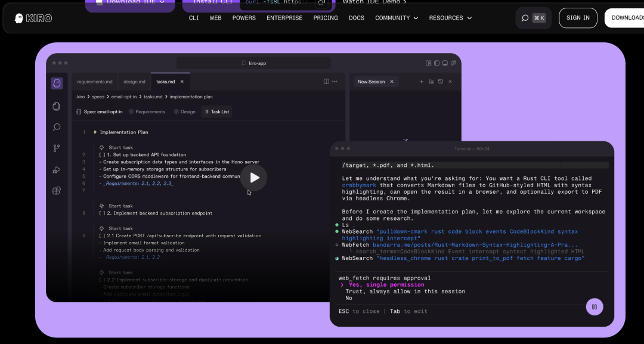Copy the curl install command via the copy icon

click(323, 2)
